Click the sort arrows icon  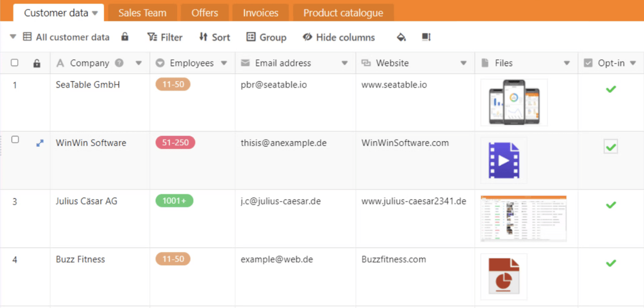(x=203, y=37)
